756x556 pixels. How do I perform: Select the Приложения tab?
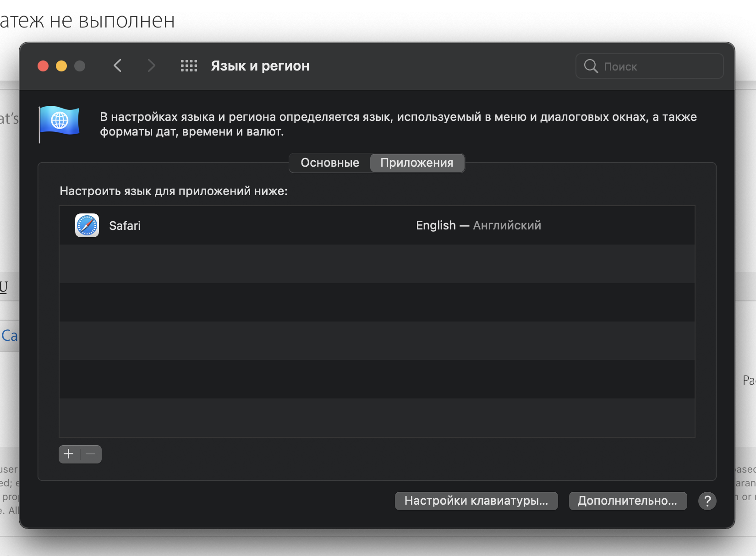point(417,163)
